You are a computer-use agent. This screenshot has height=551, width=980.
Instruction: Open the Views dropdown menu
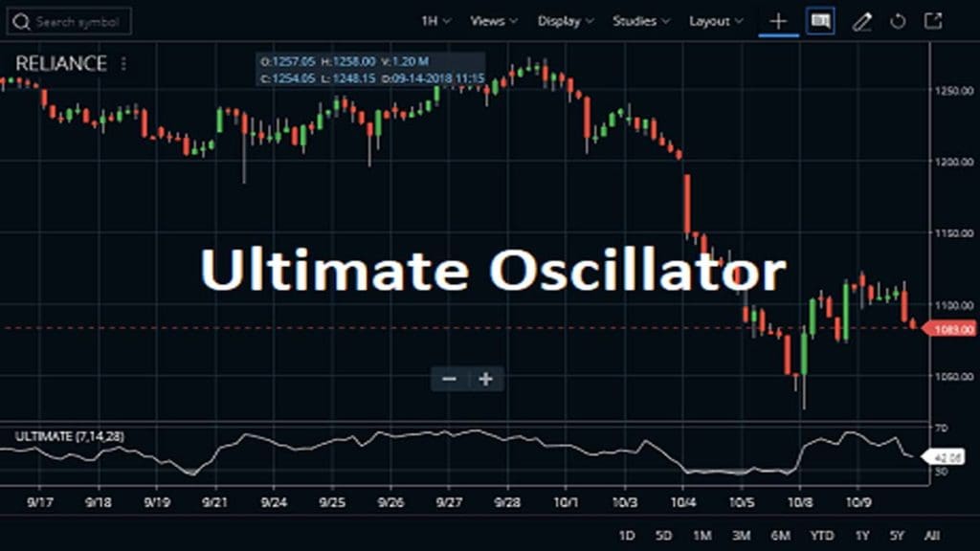(494, 21)
